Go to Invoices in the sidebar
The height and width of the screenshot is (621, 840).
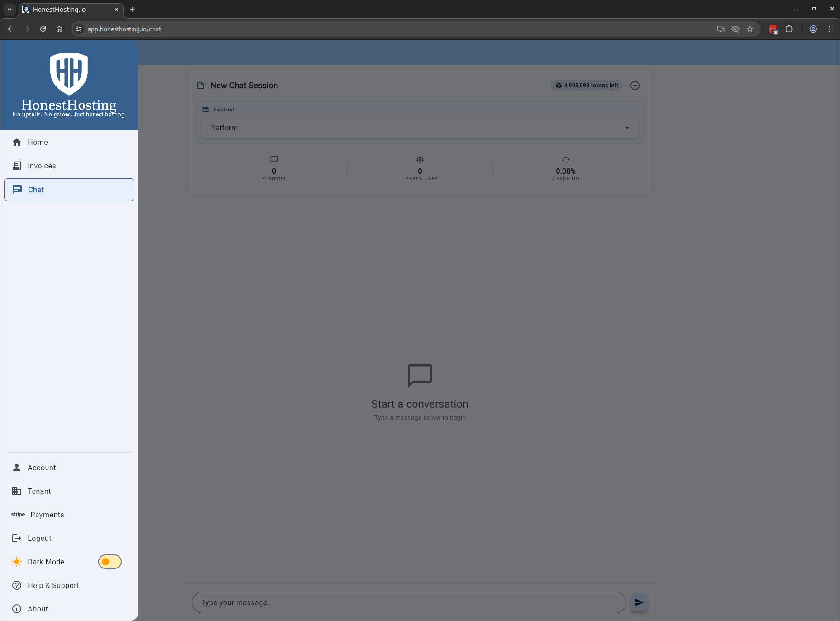click(x=42, y=166)
